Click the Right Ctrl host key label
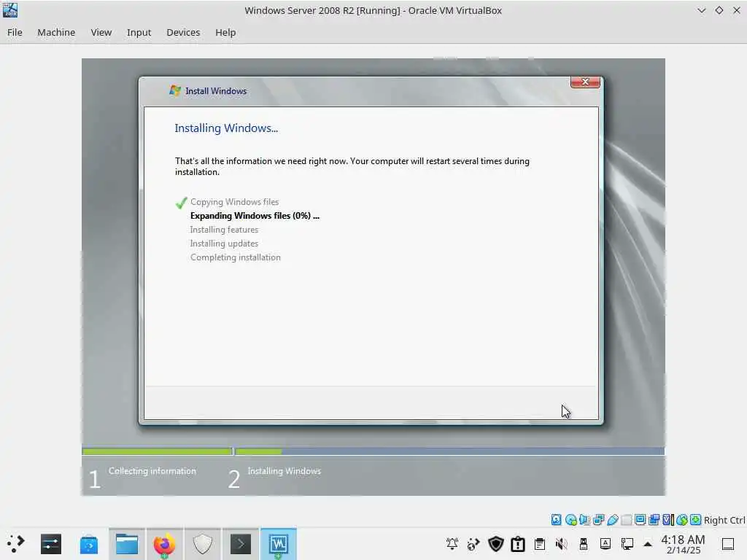The width and height of the screenshot is (747, 560). pyautogui.click(x=724, y=520)
